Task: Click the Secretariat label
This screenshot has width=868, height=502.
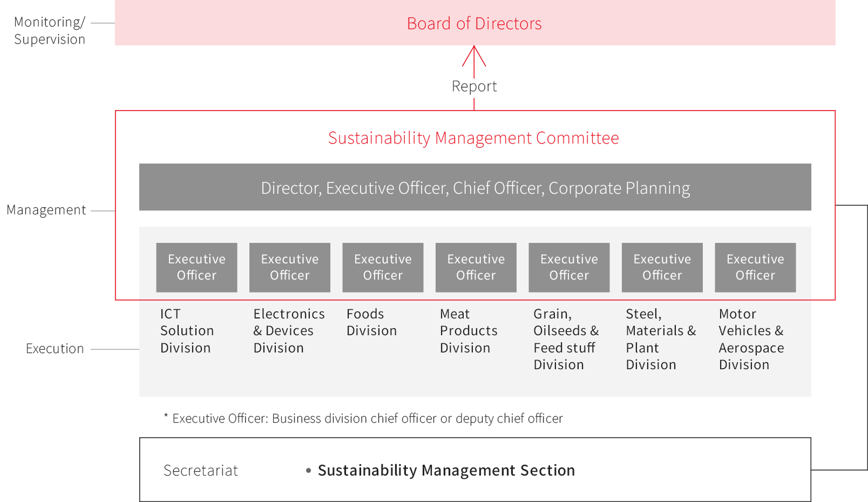Action: 200,471
